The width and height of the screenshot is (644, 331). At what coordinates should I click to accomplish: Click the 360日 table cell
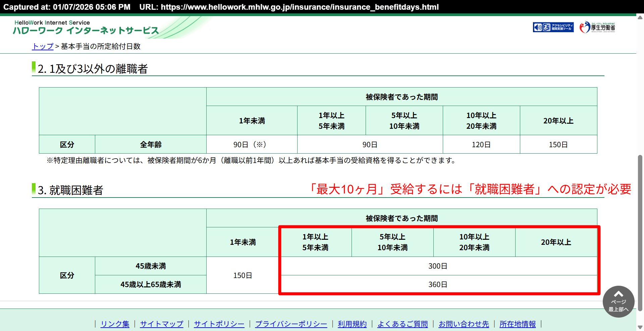(438, 284)
